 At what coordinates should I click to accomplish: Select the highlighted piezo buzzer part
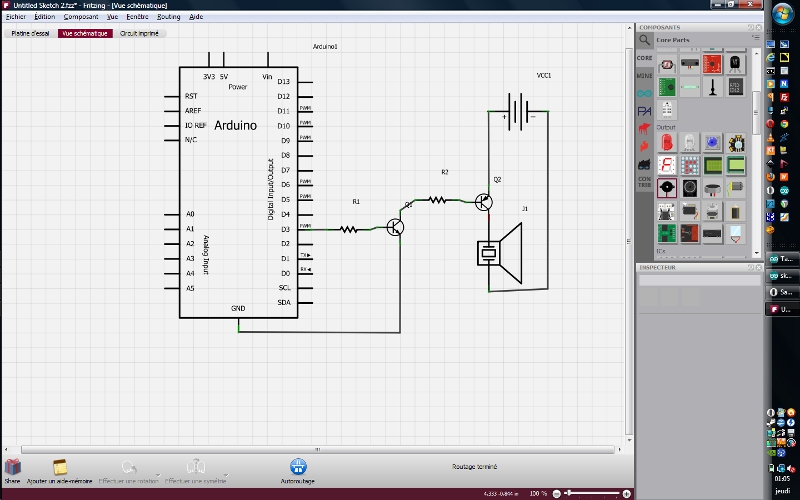(x=667, y=188)
